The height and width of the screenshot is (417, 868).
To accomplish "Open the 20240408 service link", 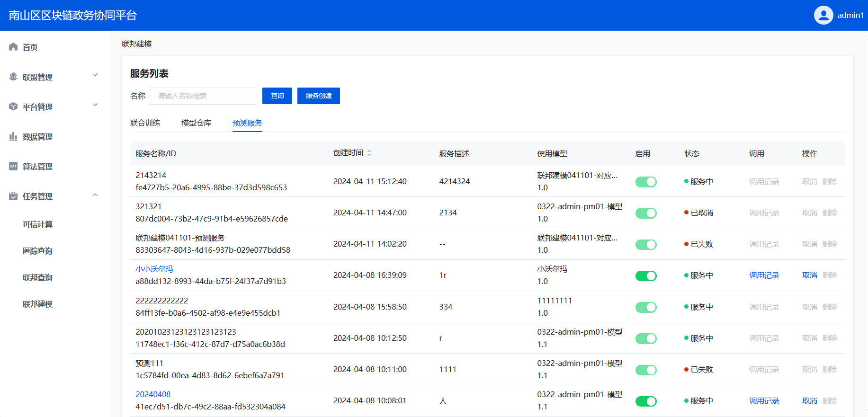I will pyautogui.click(x=153, y=394).
